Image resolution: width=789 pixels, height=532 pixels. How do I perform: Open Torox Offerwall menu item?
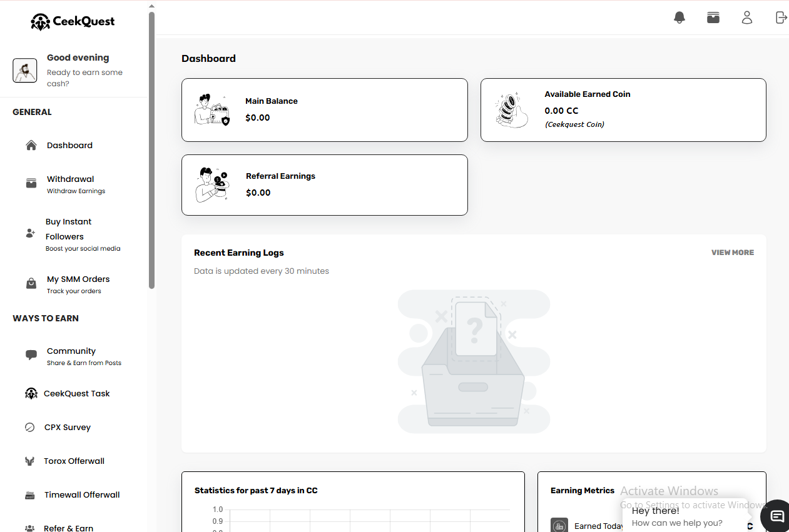[74, 461]
